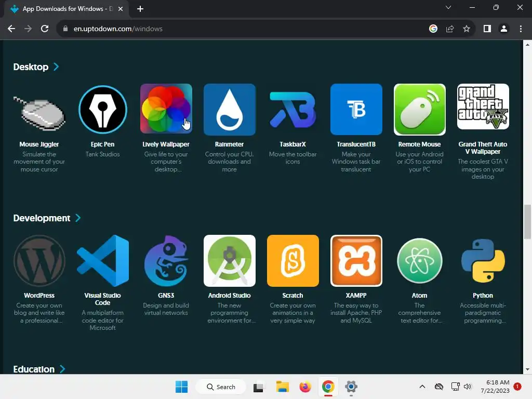Open Firefox from the taskbar

(x=305, y=387)
